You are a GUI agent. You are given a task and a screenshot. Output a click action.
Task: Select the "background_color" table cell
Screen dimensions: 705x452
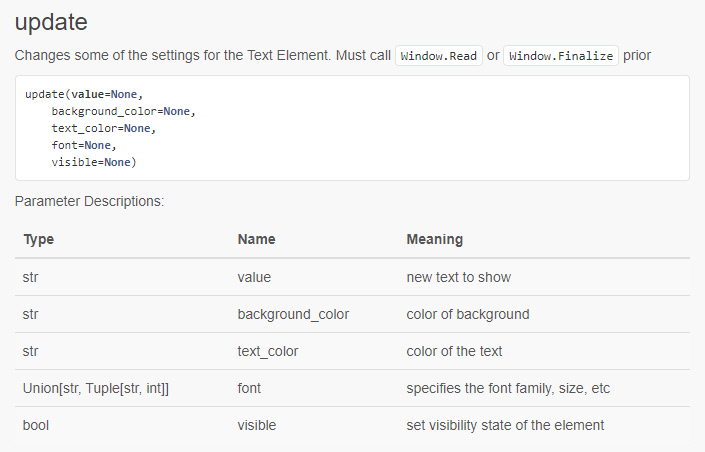(x=293, y=314)
